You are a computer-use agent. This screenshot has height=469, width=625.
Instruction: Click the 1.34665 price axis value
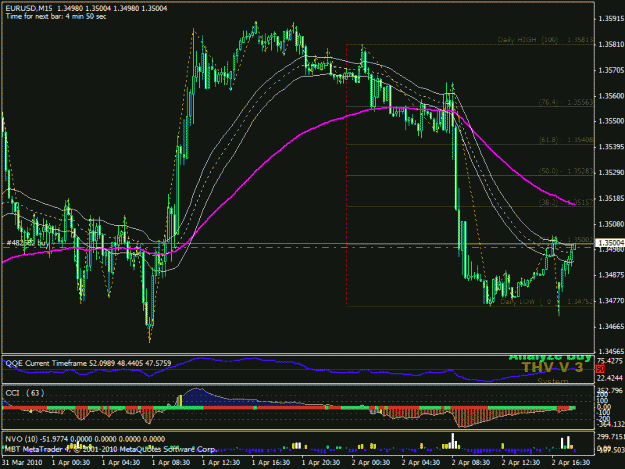point(611,327)
